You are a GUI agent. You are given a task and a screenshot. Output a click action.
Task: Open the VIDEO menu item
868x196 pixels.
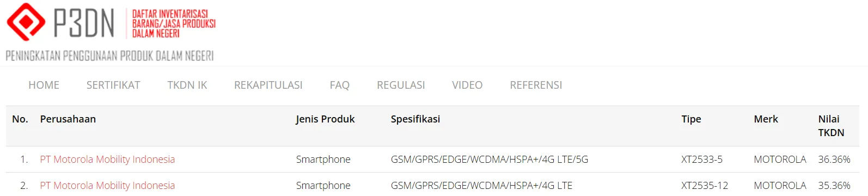(467, 85)
